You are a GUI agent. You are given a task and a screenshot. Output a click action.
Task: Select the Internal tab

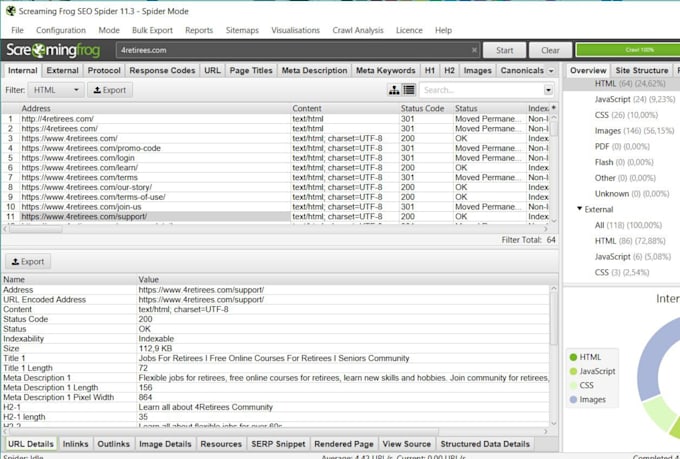coord(23,70)
